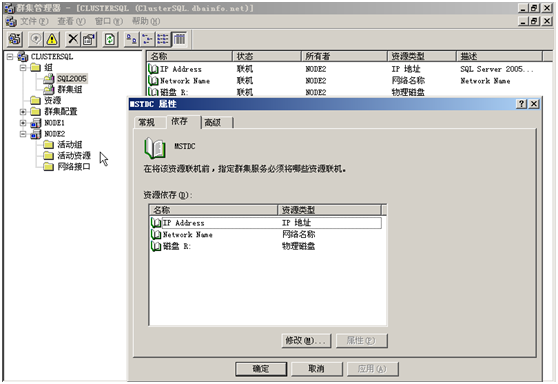Click the Open Connection to Cluster toolbar icon
The height and width of the screenshot is (384, 558).
pyautogui.click(x=15, y=39)
